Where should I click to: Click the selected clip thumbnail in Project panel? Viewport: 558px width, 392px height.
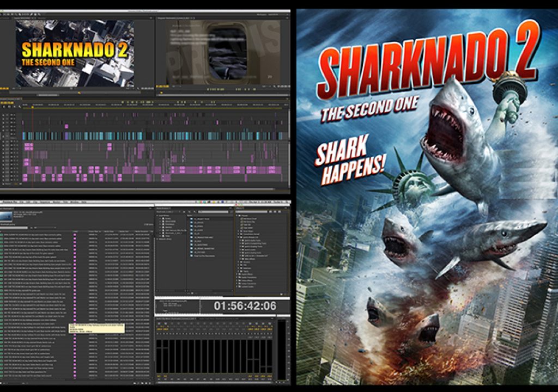point(6,217)
